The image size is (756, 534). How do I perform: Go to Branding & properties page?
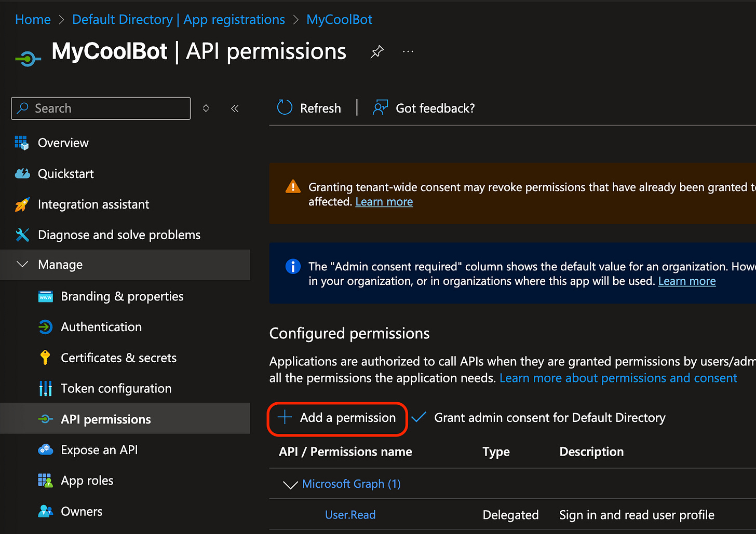point(122,296)
